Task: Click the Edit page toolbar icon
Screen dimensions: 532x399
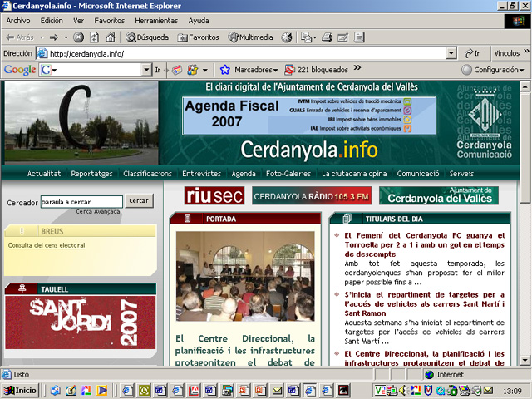Action: 343,37
